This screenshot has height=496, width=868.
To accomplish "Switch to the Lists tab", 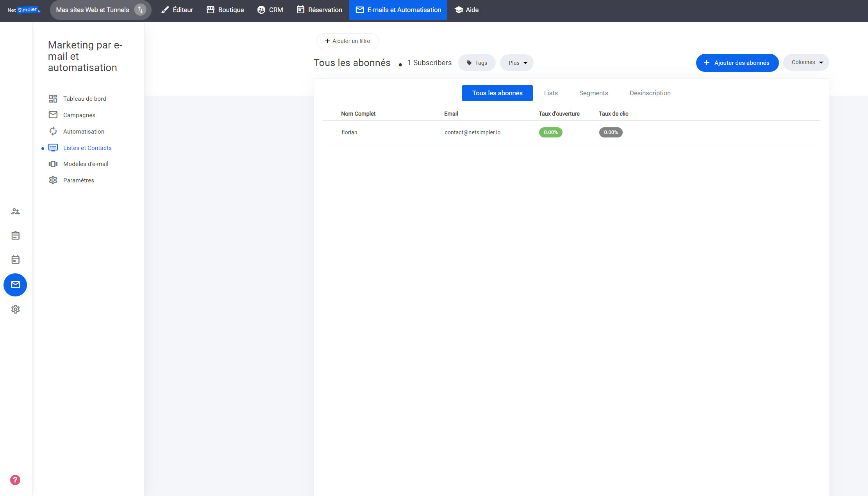I will tap(551, 93).
